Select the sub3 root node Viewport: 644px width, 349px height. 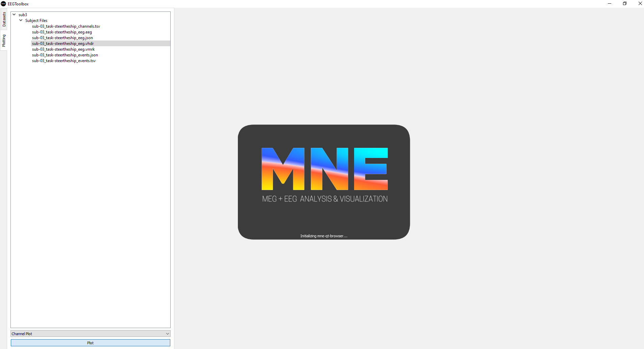(x=23, y=15)
